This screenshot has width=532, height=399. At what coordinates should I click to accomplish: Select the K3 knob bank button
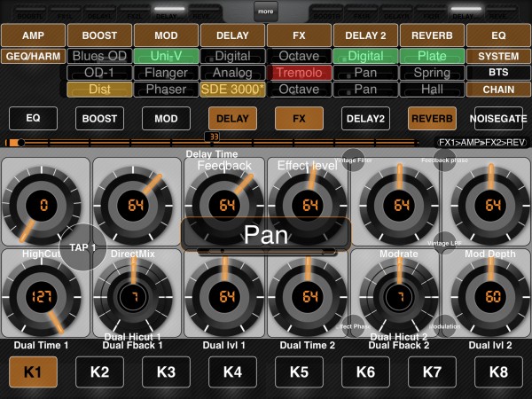pos(166,372)
